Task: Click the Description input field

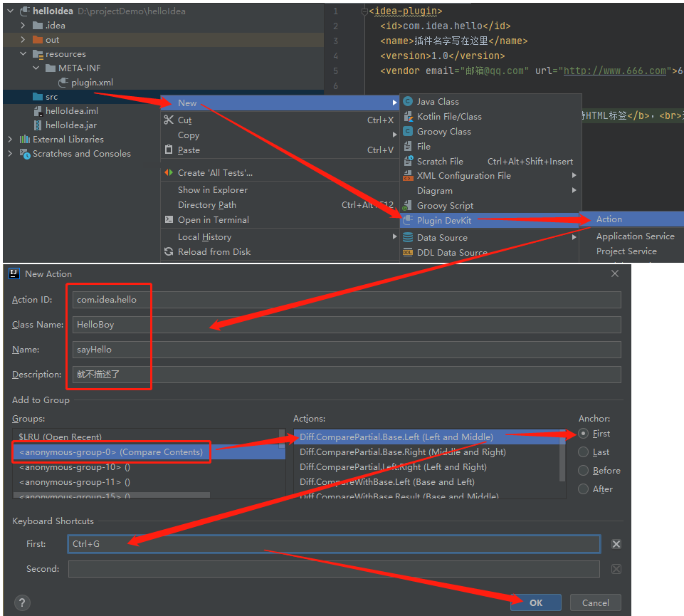Action: (x=347, y=374)
